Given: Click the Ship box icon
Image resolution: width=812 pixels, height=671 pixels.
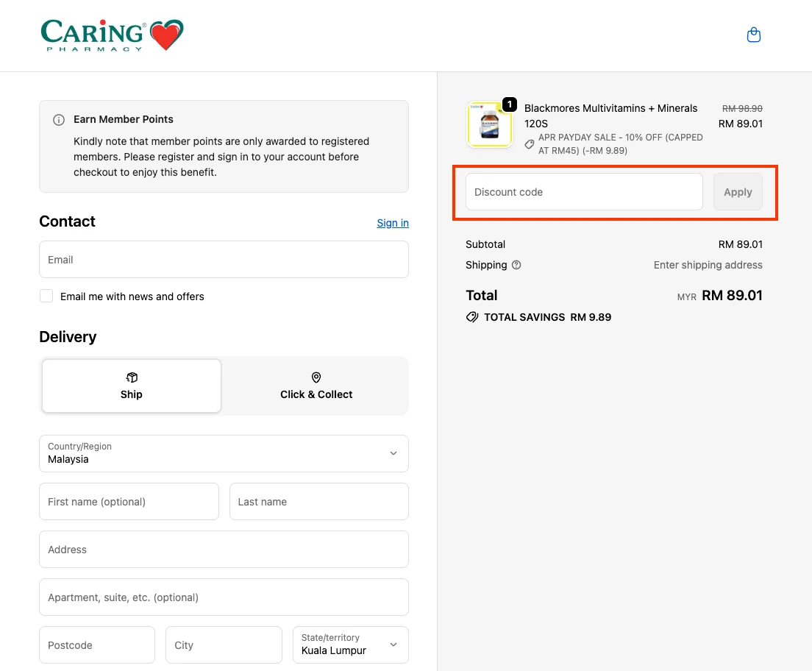Looking at the screenshot, I should (132, 377).
